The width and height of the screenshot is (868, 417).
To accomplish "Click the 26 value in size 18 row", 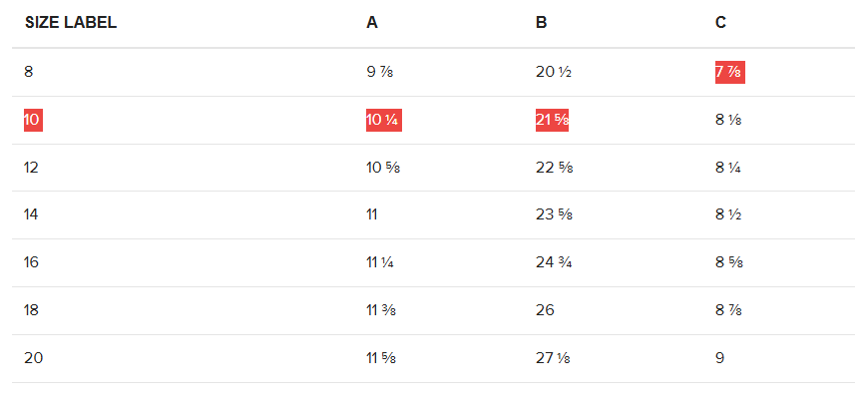I will (x=545, y=310).
